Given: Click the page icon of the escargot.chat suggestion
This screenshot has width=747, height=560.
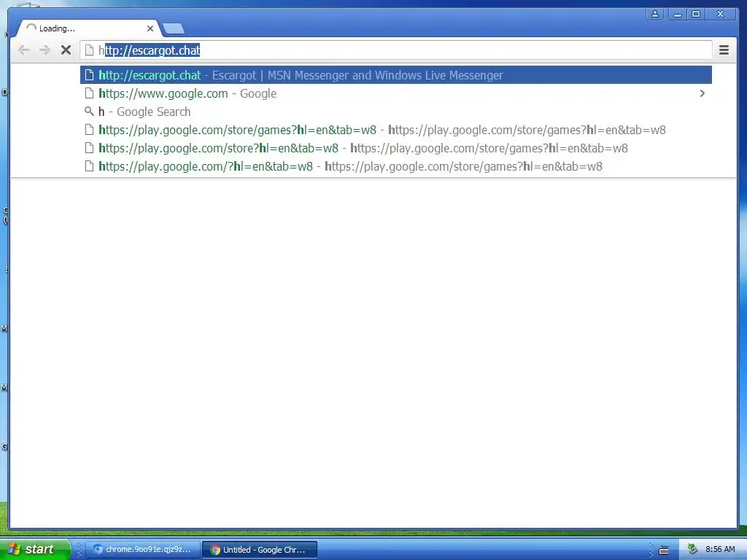Looking at the screenshot, I should coord(89,75).
